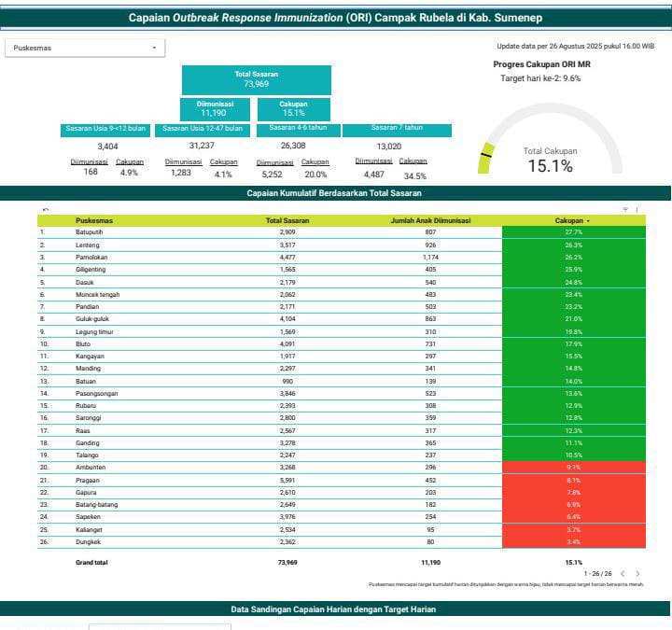Click the Cakupan column sort arrow
Screen dimensions: 672x630
click(588, 221)
